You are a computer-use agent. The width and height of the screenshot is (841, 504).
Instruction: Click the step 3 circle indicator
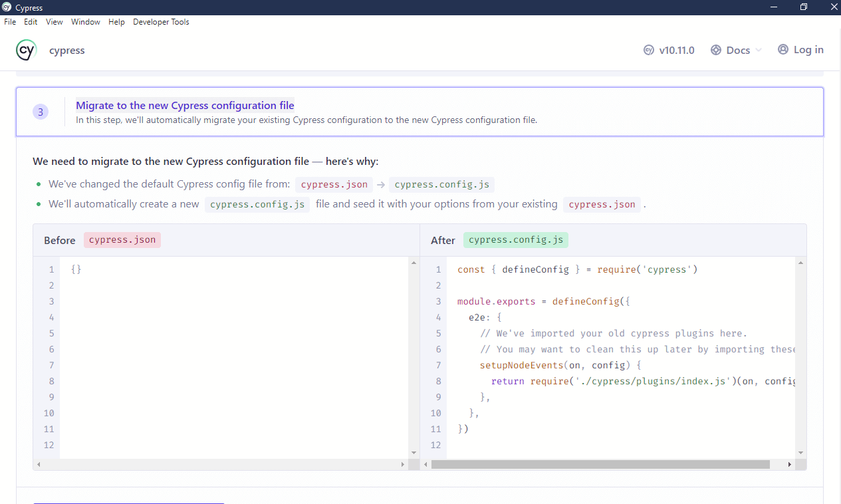pyautogui.click(x=41, y=111)
